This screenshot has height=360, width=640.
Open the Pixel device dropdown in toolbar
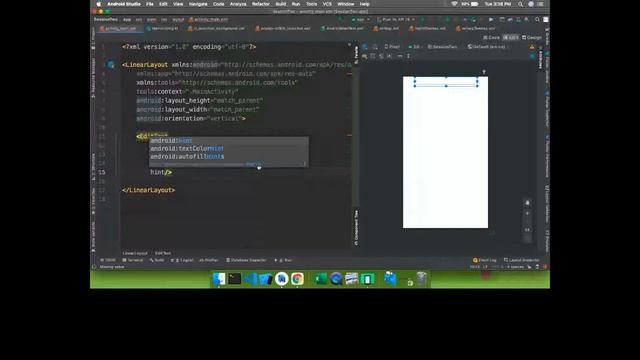(x=396, y=19)
